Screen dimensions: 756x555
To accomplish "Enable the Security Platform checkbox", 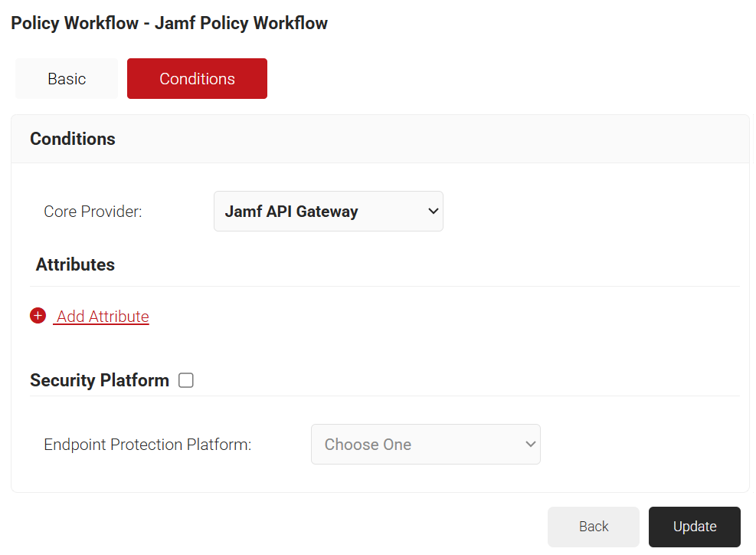I will click(x=186, y=380).
